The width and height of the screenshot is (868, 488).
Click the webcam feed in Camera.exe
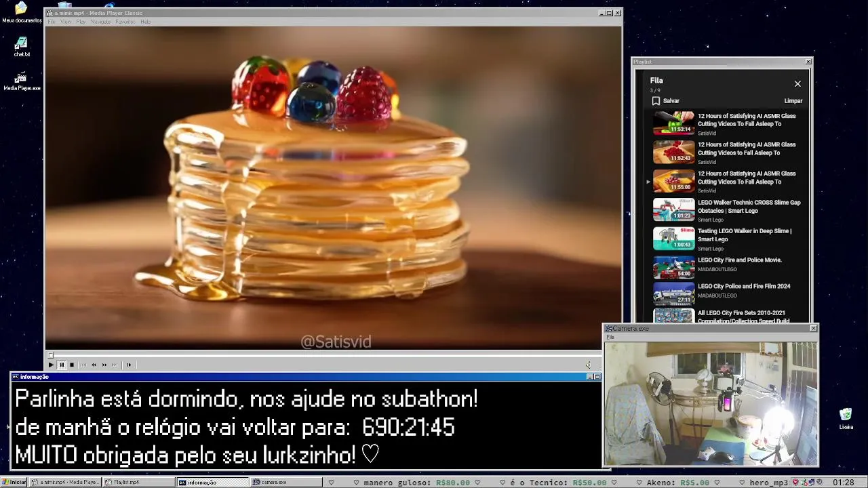pyautogui.click(x=711, y=403)
